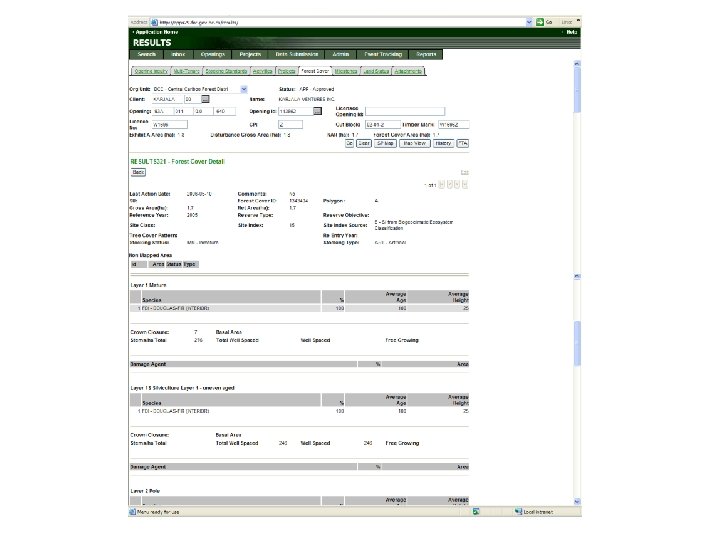
Task: Click the Non Mapped Area Status column header
Action: (x=174, y=264)
